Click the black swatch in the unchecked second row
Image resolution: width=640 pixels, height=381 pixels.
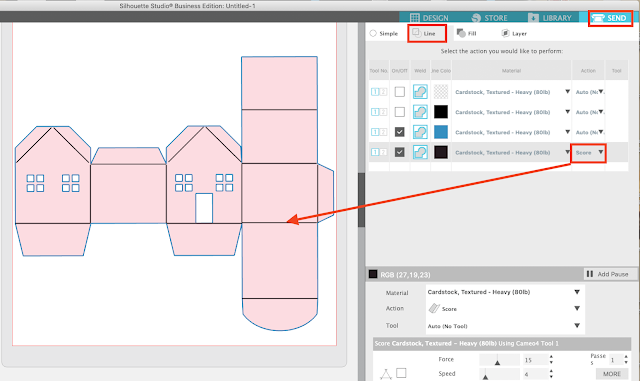[x=441, y=112]
